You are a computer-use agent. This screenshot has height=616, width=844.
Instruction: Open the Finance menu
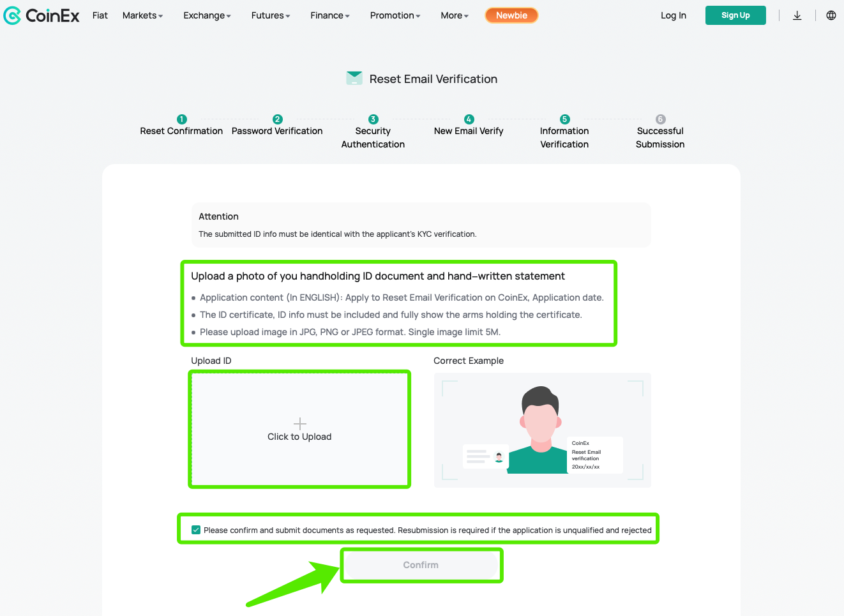(x=330, y=15)
